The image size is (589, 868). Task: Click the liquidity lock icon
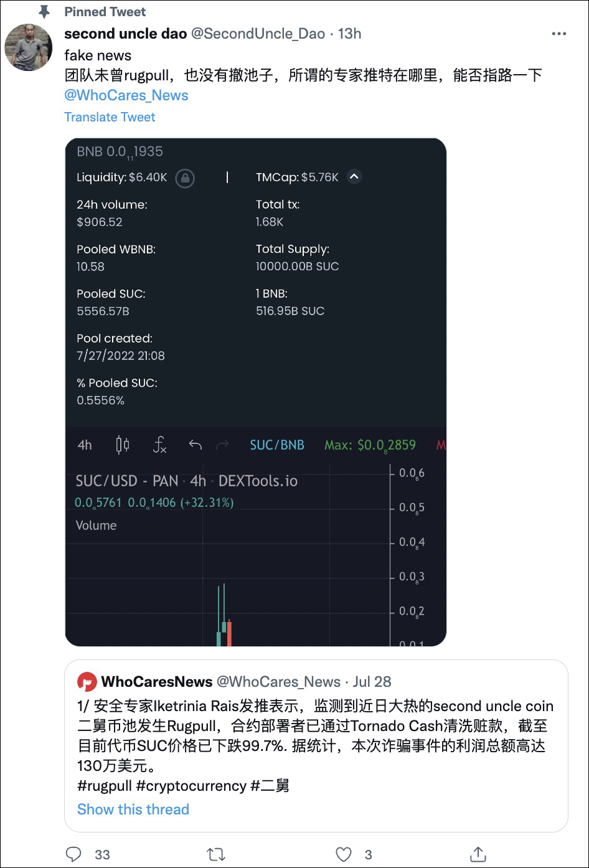tap(184, 178)
